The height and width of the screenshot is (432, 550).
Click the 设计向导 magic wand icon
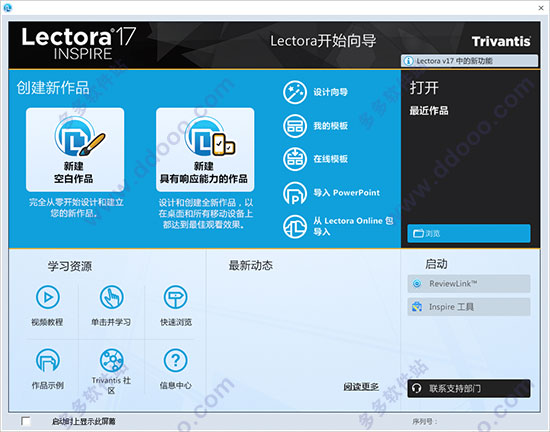point(295,92)
